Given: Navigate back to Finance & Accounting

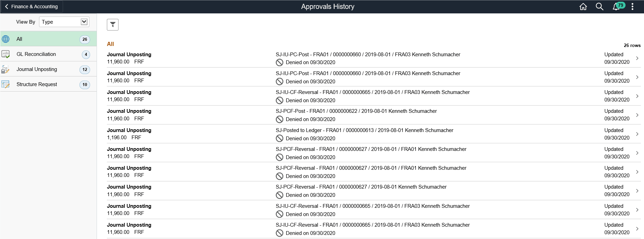Looking at the screenshot, I should click(32, 6).
